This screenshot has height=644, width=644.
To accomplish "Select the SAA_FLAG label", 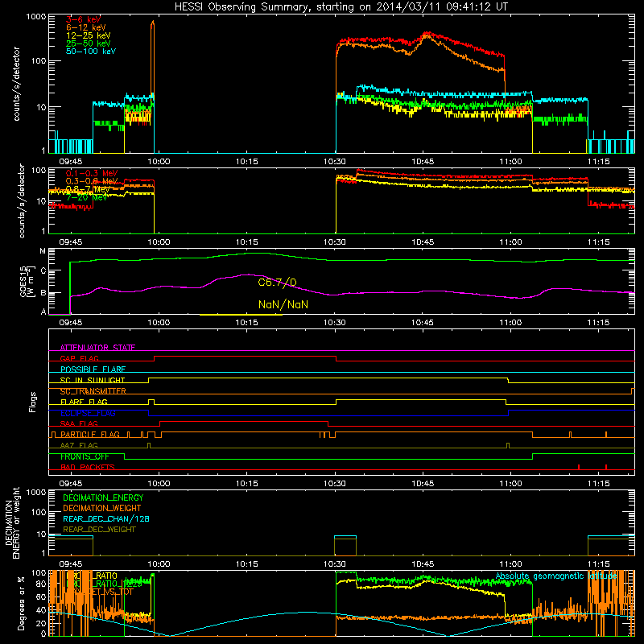I will (79, 423).
